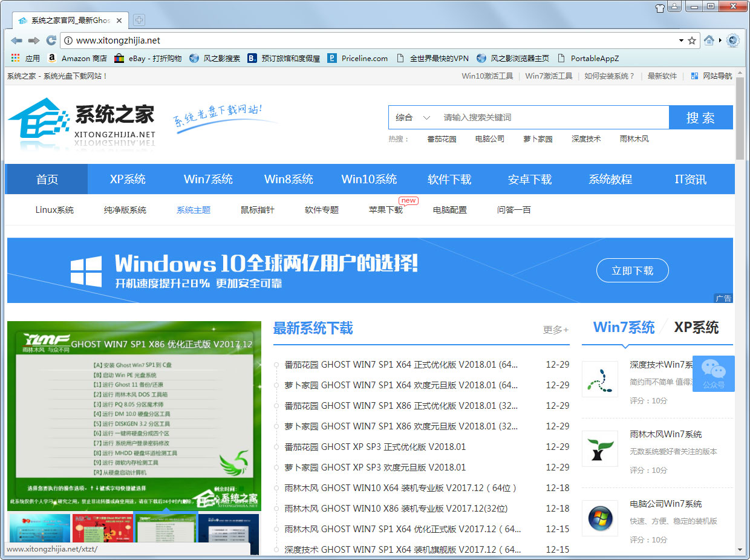
Task: Open 番茄花园 GHOST XP SP3 正式优化版 V2018.01
Action: [x=375, y=447]
